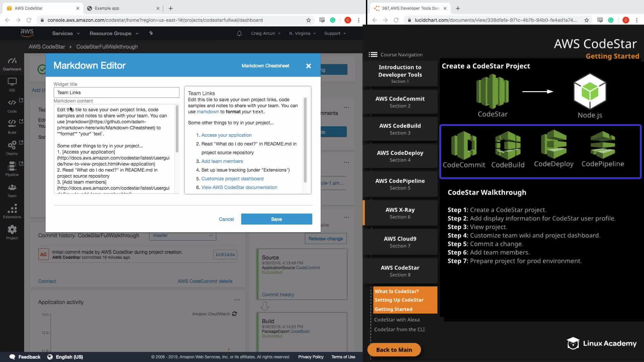Open the master branch dropdown
Viewport: 644px width, 362px height.
coord(182,235)
